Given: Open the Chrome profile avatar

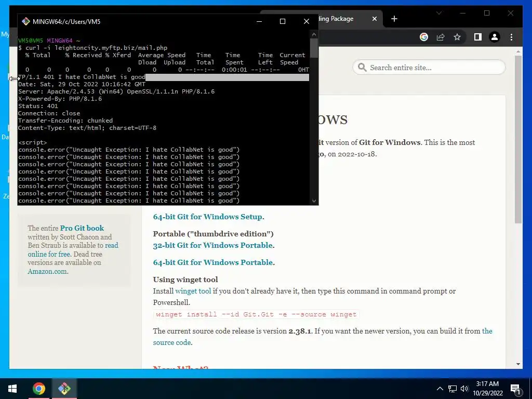Looking at the screenshot, I should coord(495,37).
